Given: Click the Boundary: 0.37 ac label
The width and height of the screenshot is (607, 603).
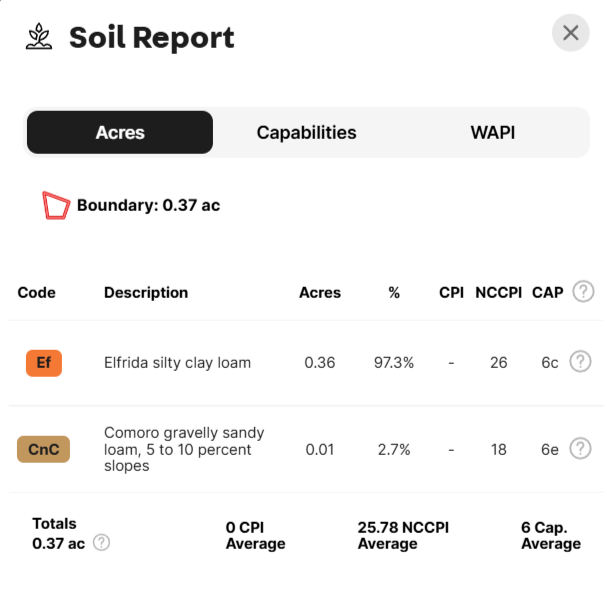Looking at the screenshot, I should [148, 205].
